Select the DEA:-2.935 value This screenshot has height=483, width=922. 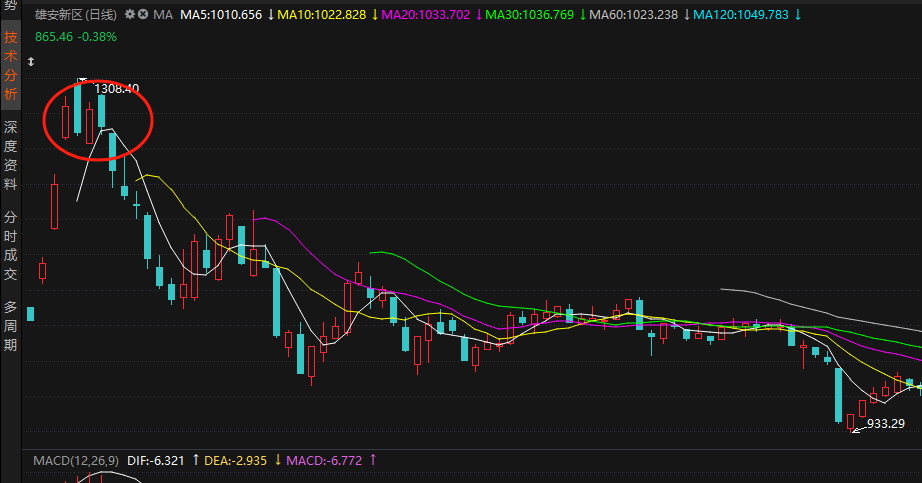(x=235, y=461)
